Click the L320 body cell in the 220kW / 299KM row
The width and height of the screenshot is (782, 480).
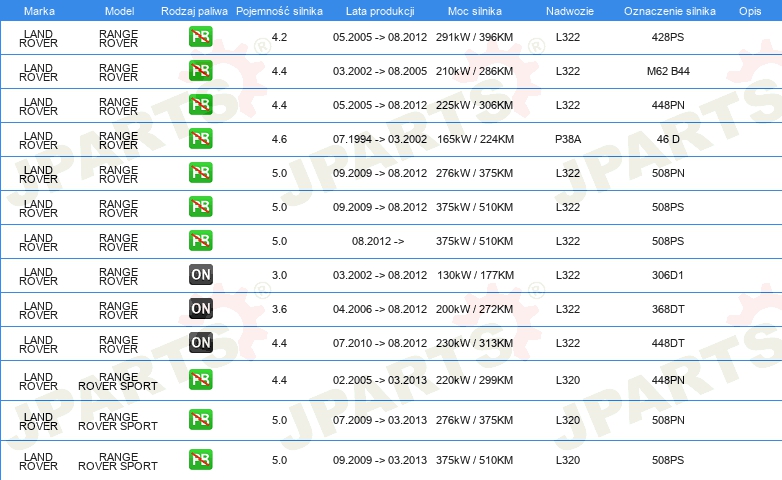[x=568, y=380]
